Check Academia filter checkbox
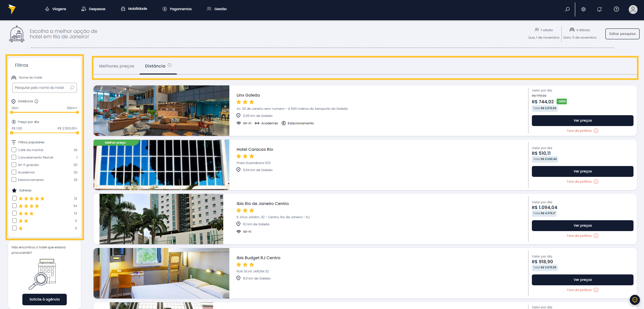 tap(14, 172)
